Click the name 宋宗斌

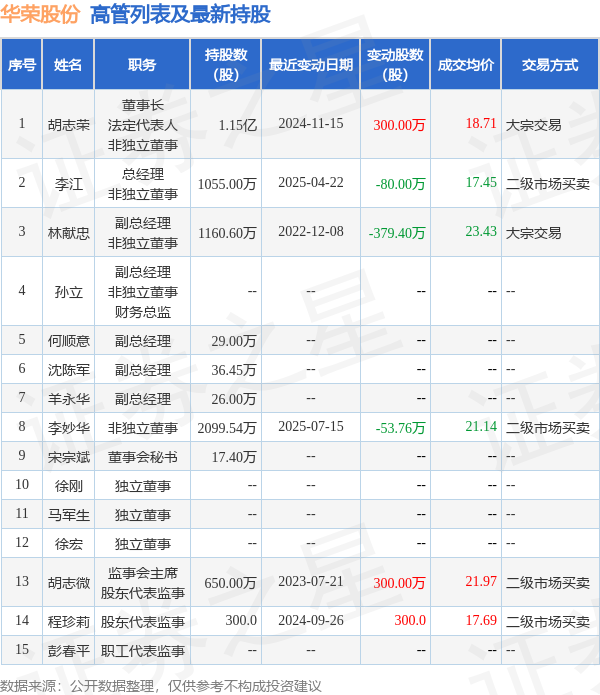point(69,457)
